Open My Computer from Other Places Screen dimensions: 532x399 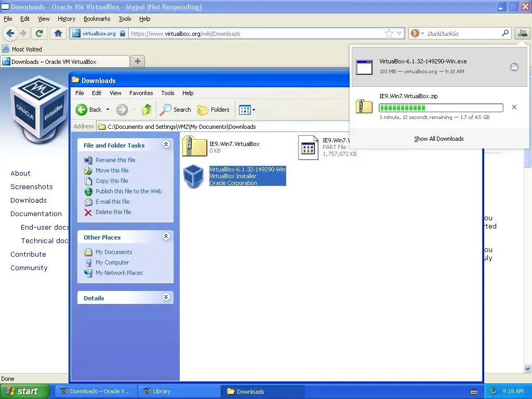[112, 262]
